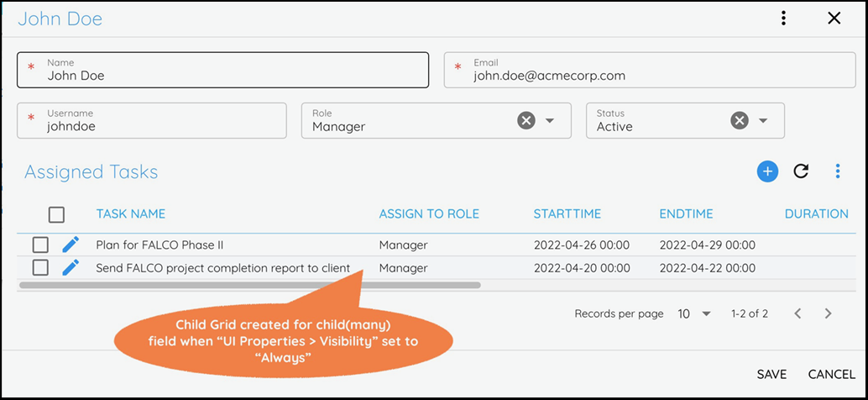This screenshot has width=868, height=400.
Task: Refresh the Assigned Tasks grid
Action: pyautogui.click(x=801, y=171)
